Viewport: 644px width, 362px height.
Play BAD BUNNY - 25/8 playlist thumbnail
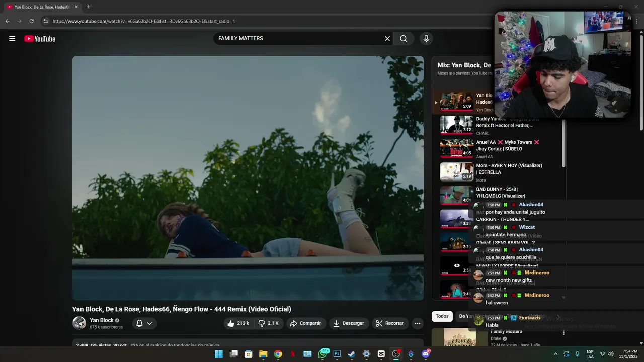pos(456,195)
